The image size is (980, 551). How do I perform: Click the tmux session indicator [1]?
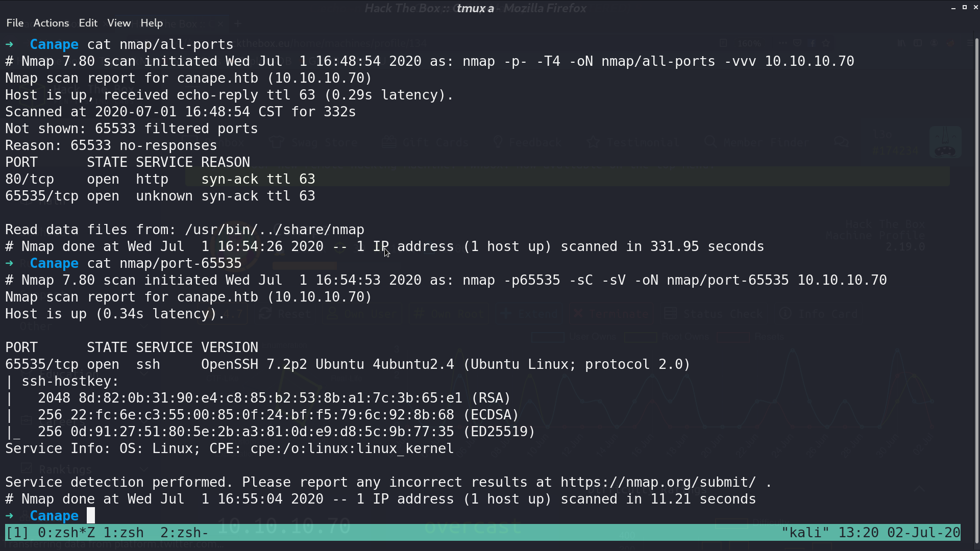[17, 533]
